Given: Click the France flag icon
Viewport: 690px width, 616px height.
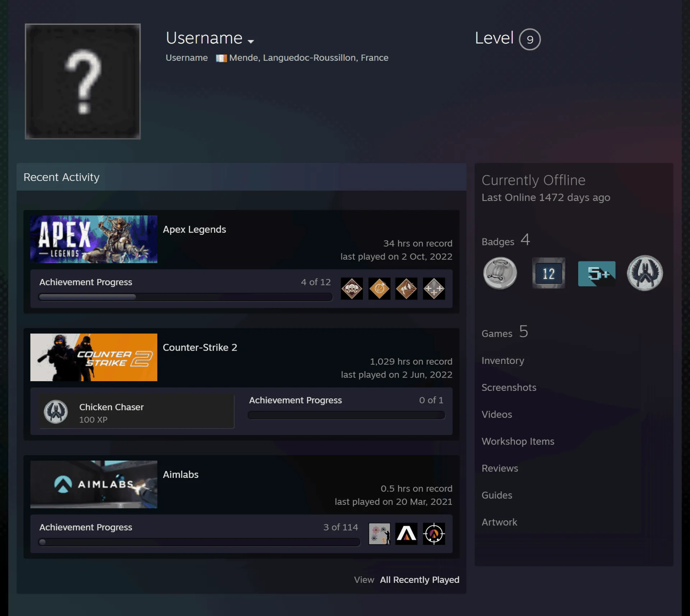Looking at the screenshot, I should pos(221,58).
